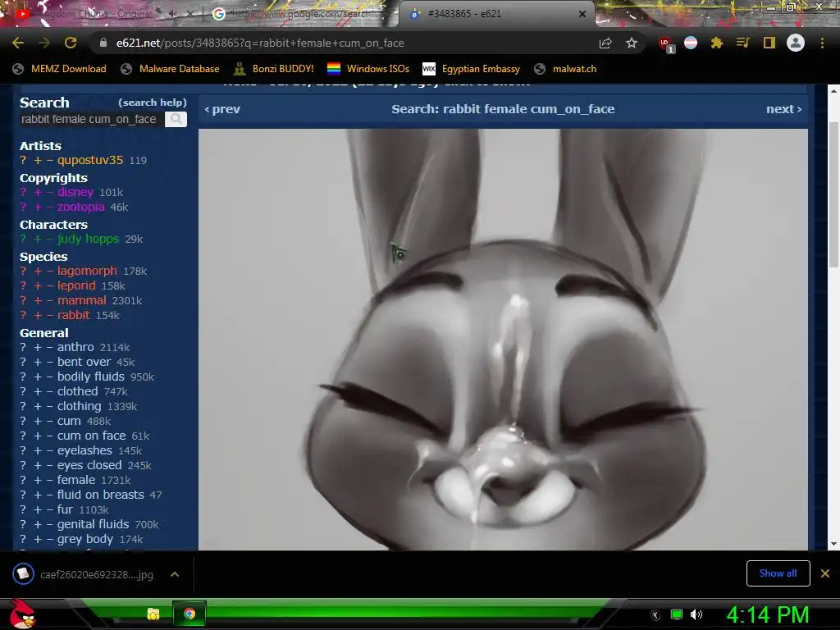Add the grey body tag with plus

pyautogui.click(x=38, y=540)
